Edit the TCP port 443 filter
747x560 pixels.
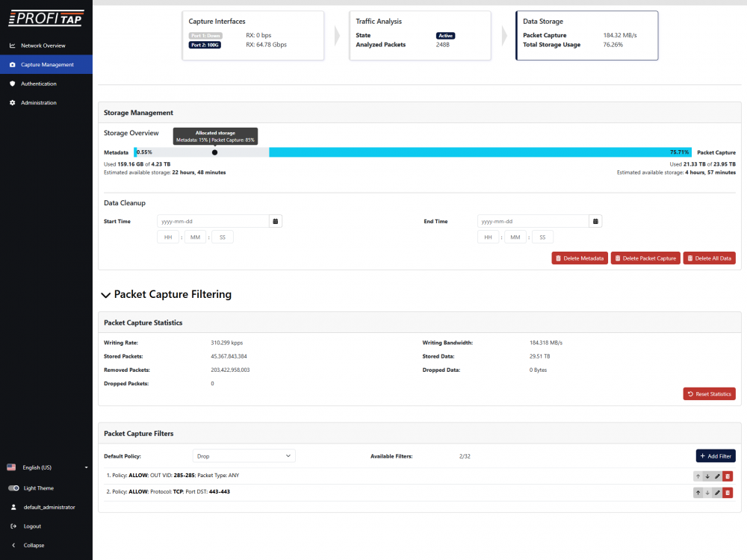tap(717, 493)
